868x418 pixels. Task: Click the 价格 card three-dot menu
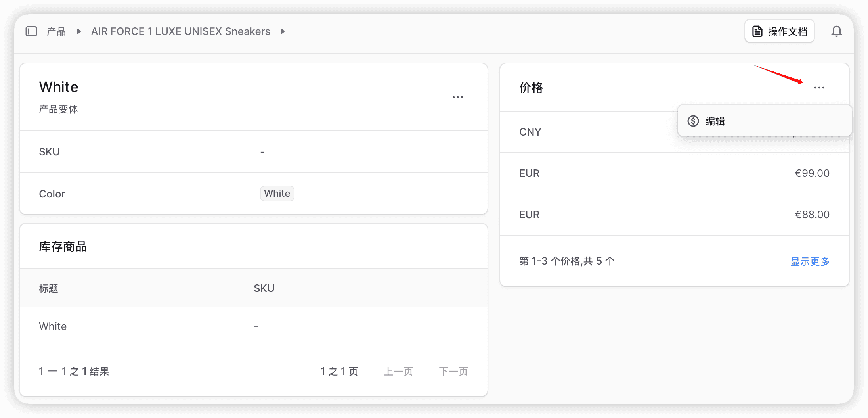(819, 88)
